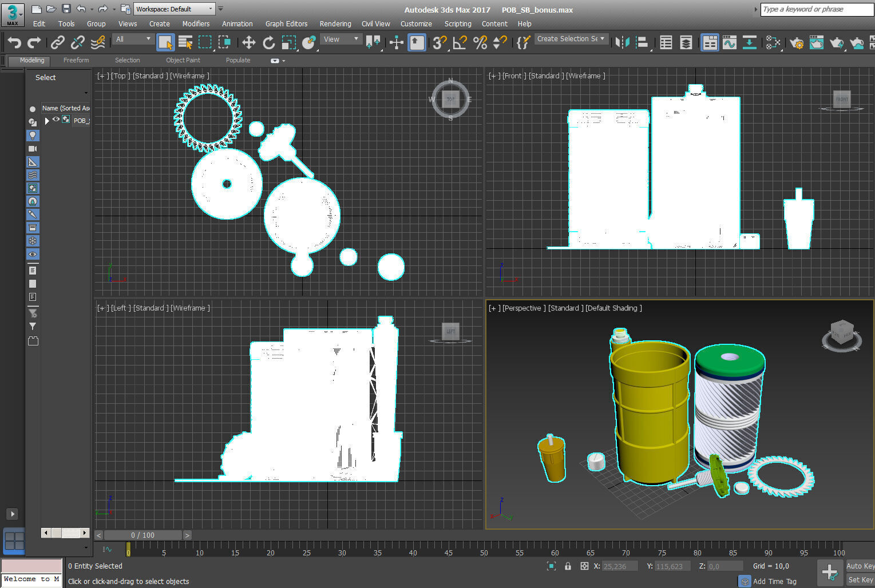This screenshot has width=875, height=588.
Task: Select the Select and Link tool
Action: pos(57,42)
